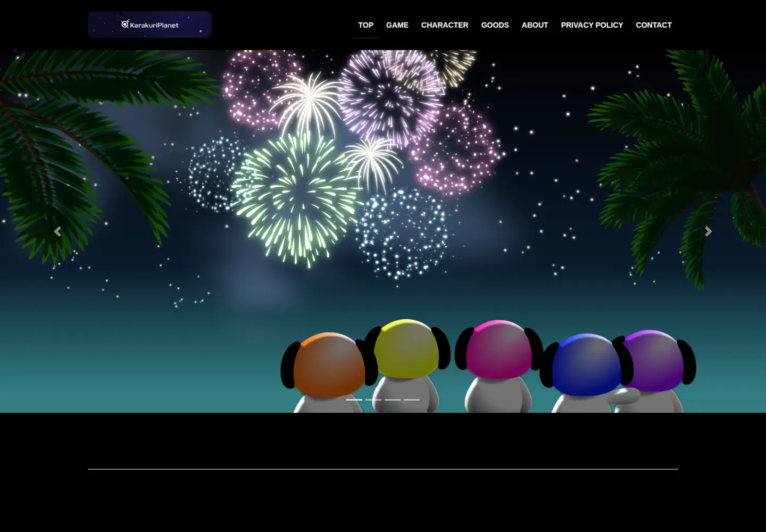Click the KarakuriPlanet logo banner

[x=149, y=24]
